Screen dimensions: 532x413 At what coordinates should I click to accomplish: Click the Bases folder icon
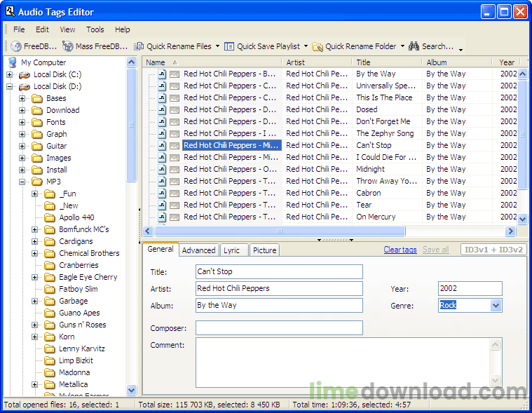[x=36, y=99]
